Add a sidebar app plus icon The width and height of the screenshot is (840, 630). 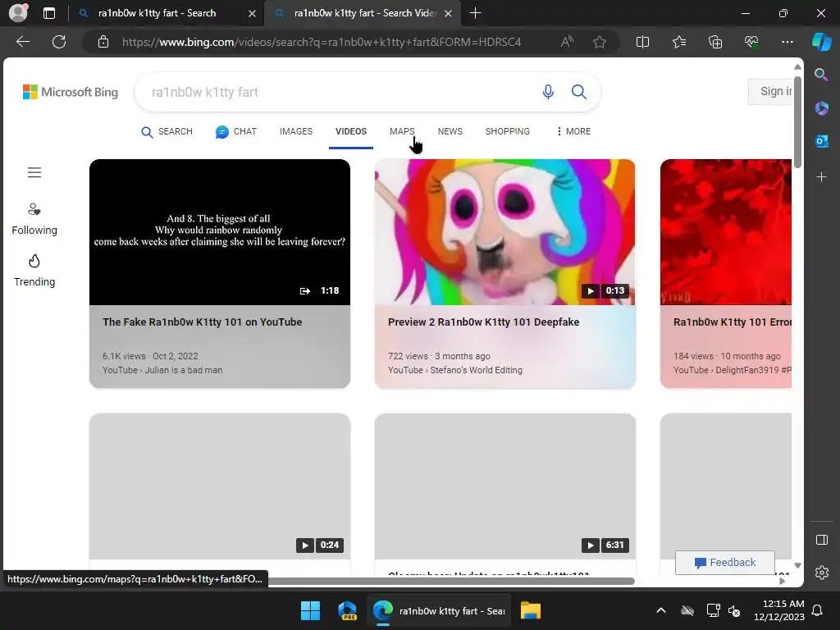[x=821, y=177]
